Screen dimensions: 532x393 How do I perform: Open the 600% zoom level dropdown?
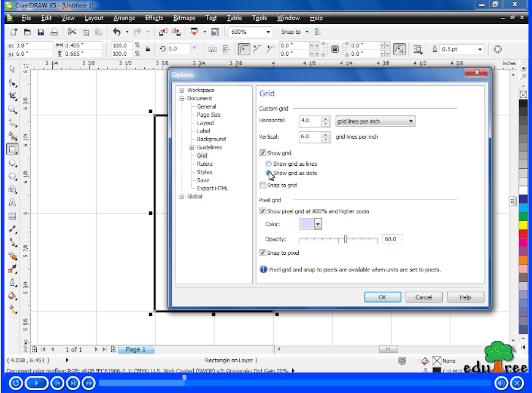coord(268,32)
